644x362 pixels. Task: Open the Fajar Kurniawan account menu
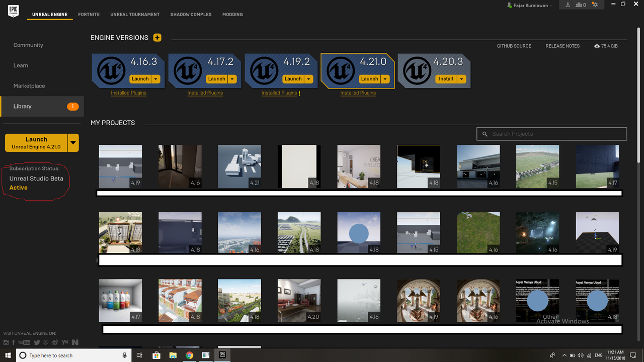coord(530,6)
